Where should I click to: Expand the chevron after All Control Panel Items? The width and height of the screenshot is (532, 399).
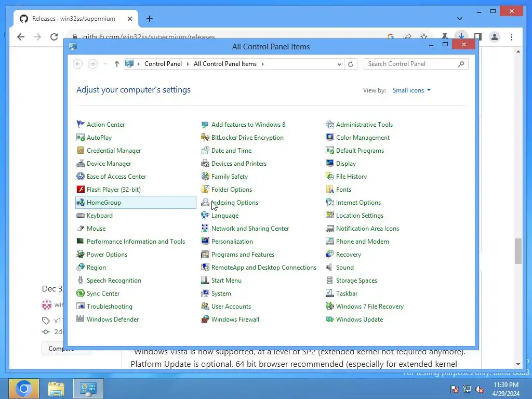(x=262, y=64)
